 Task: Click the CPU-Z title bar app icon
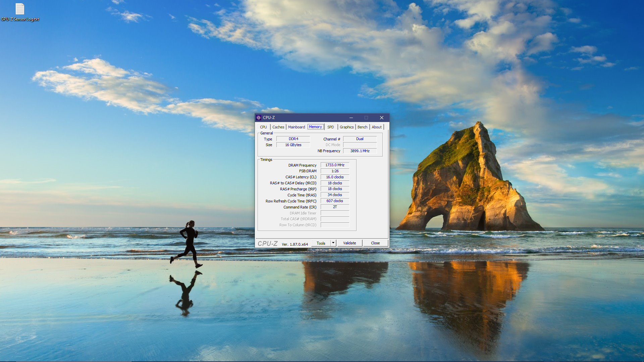click(259, 118)
